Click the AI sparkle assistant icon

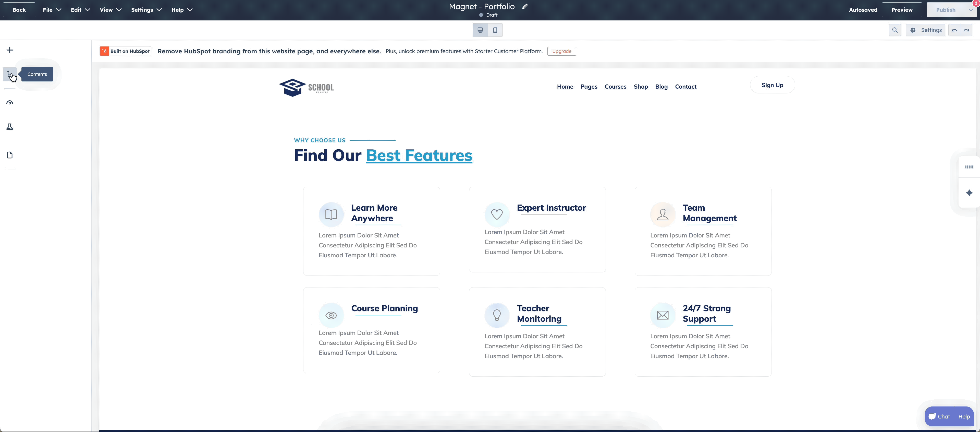[x=969, y=193]
